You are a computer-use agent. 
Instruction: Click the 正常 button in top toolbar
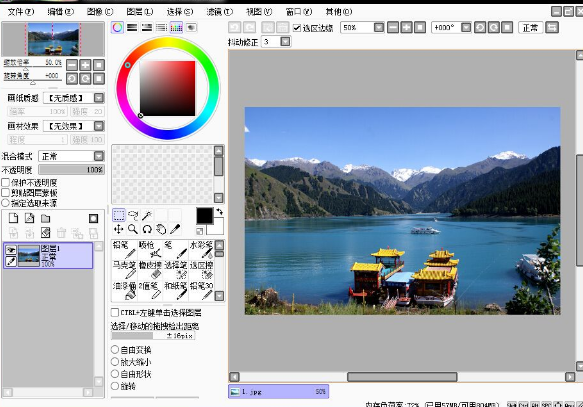click(x=531, y=28)
